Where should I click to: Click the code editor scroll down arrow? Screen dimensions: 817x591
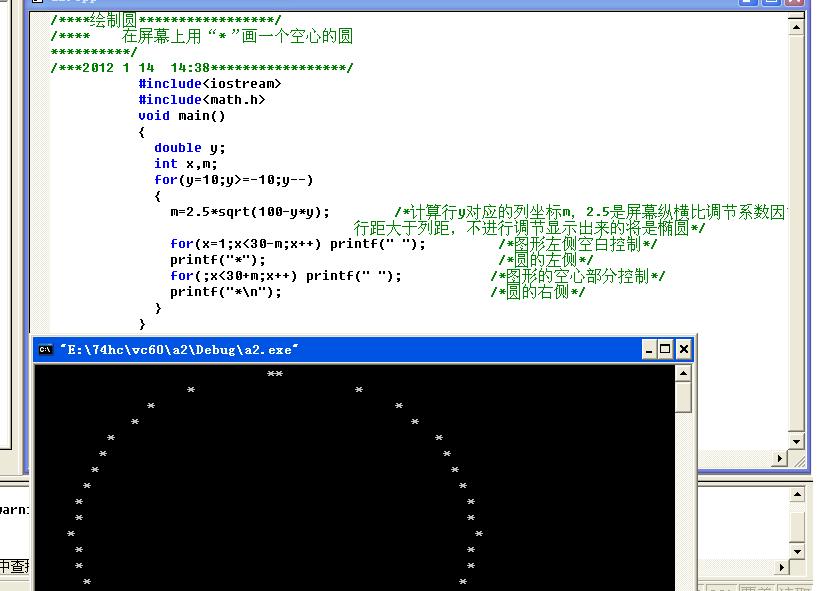[x=796, y=442]
